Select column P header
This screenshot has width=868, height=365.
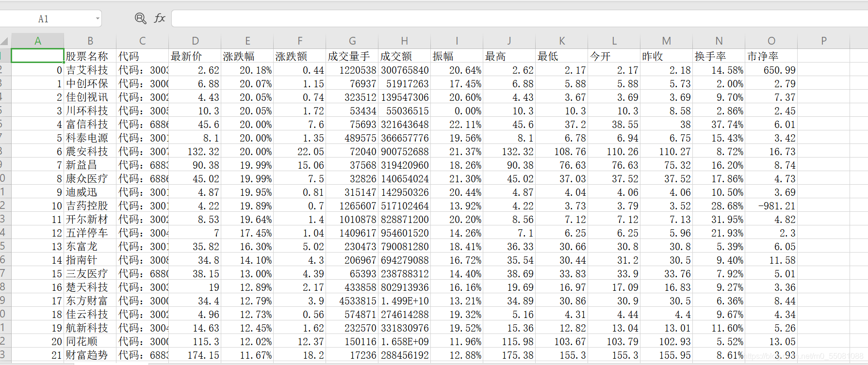tap(824, 41)
